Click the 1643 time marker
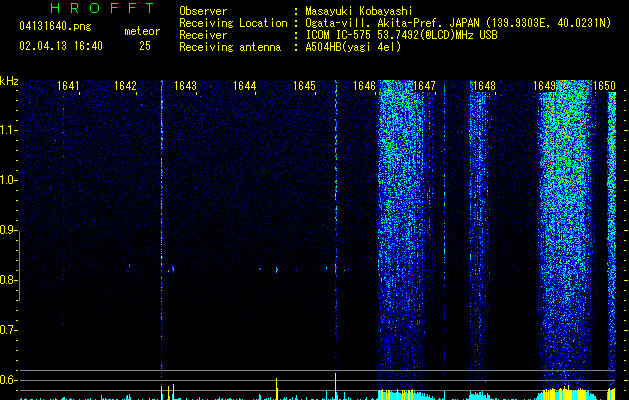This screenshot has width=629, height=400. pyautogui.click(x=185, y=86)
